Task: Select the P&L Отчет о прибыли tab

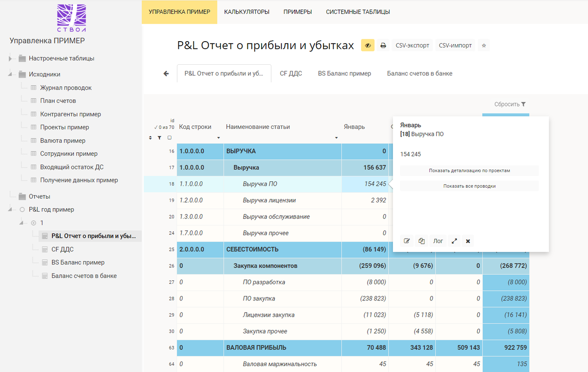Action: click(224, 74)
